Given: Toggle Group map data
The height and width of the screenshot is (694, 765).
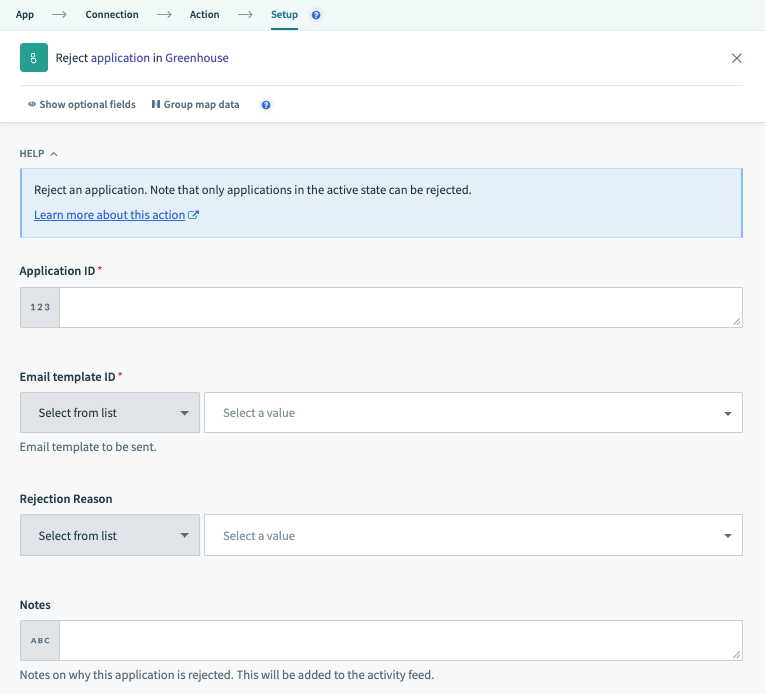Looking at the screenshot, I should tap(195, 105).
